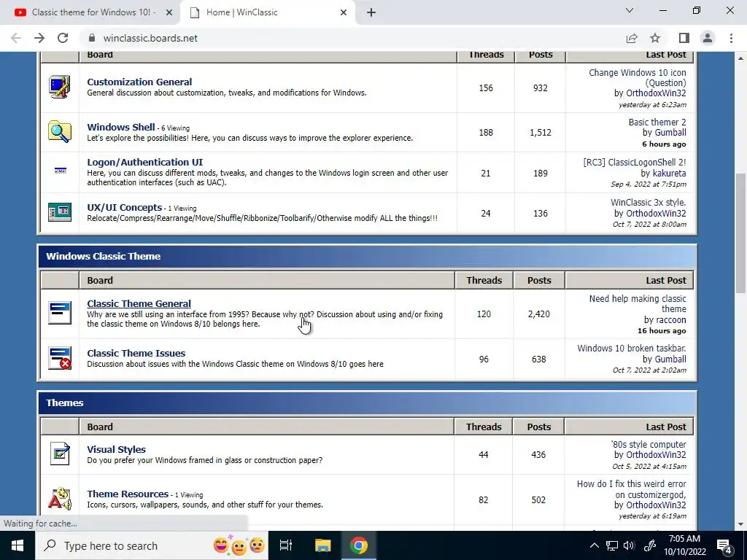The width and height of the screenshot is (747, 560).
Task: Open 'WinClassic 3x style.' last post
Action: [649, 202]
